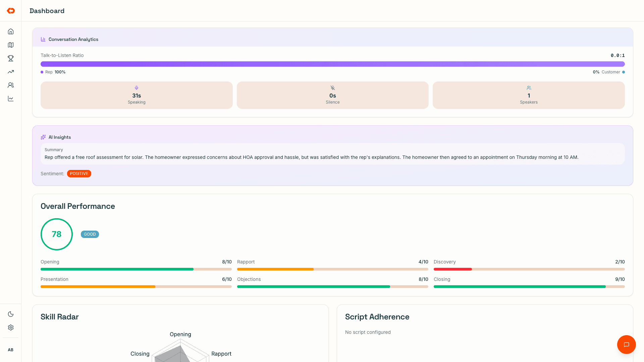Click the 0.0:1 ratio value

pos(618,55)
